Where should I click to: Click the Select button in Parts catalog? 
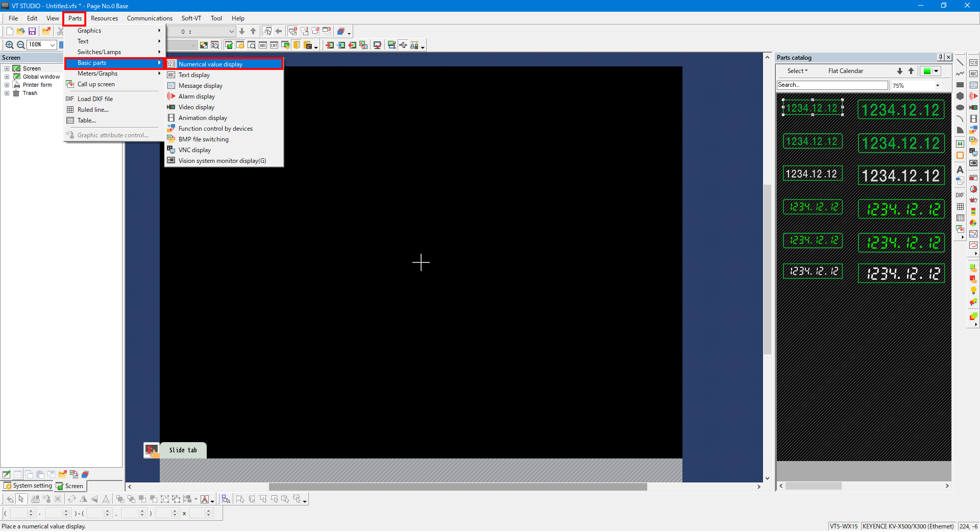[x=797, y=71]
